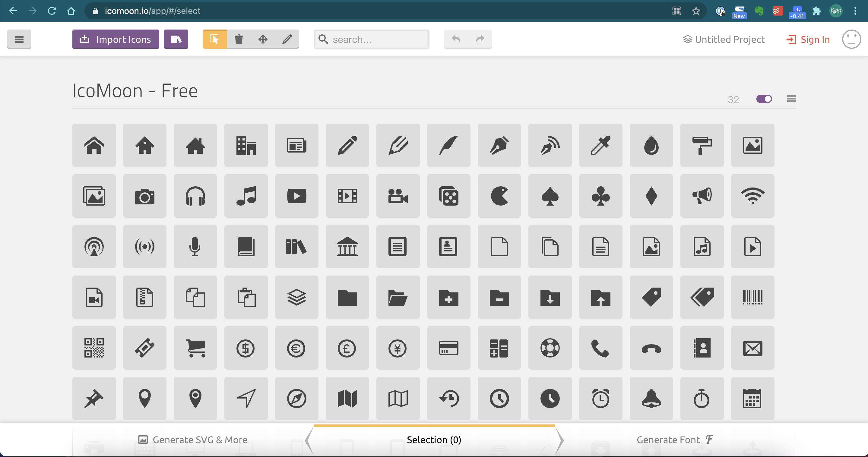Click the Import Icons button
The image size is (868, 457).
116,39
